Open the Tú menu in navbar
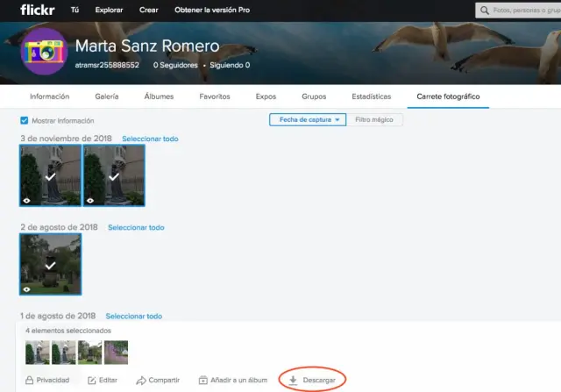561x392 pixels. tap(77, 11)
